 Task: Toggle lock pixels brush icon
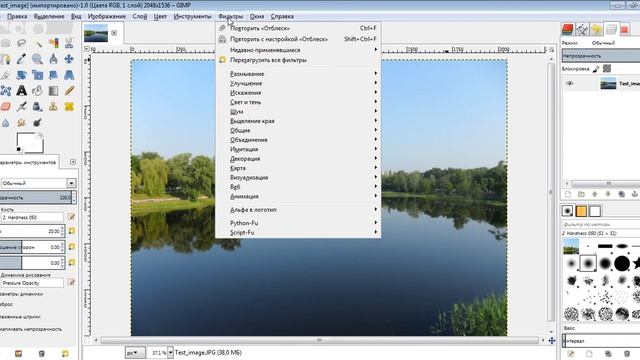[596, 69]
